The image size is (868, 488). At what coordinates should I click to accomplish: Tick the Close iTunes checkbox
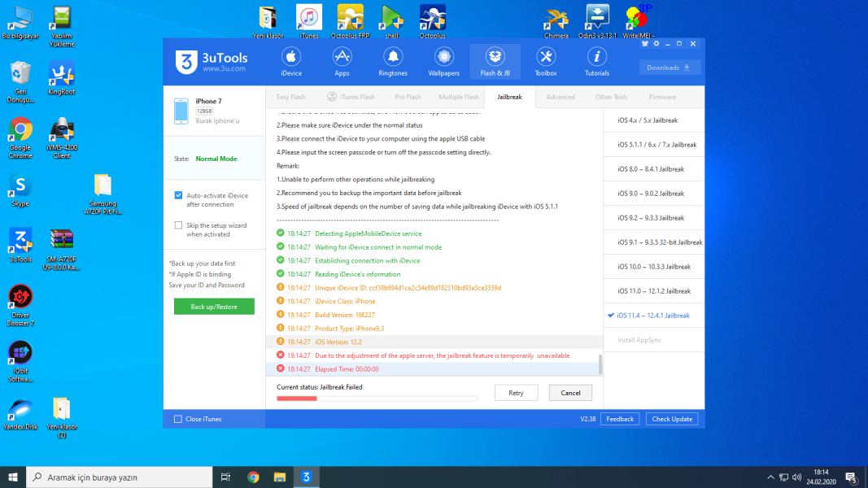[178, 419]
